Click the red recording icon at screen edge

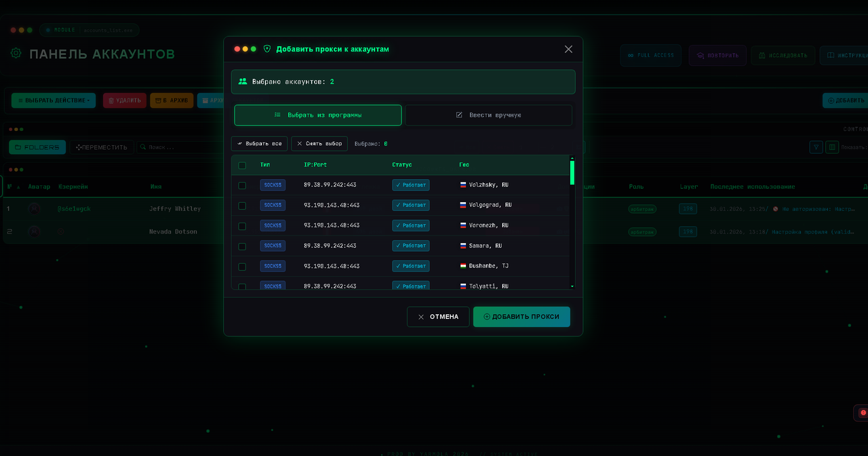tap(863, 413)
